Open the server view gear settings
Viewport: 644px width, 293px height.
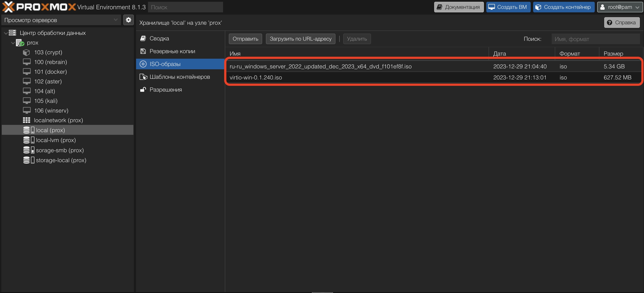129,20
